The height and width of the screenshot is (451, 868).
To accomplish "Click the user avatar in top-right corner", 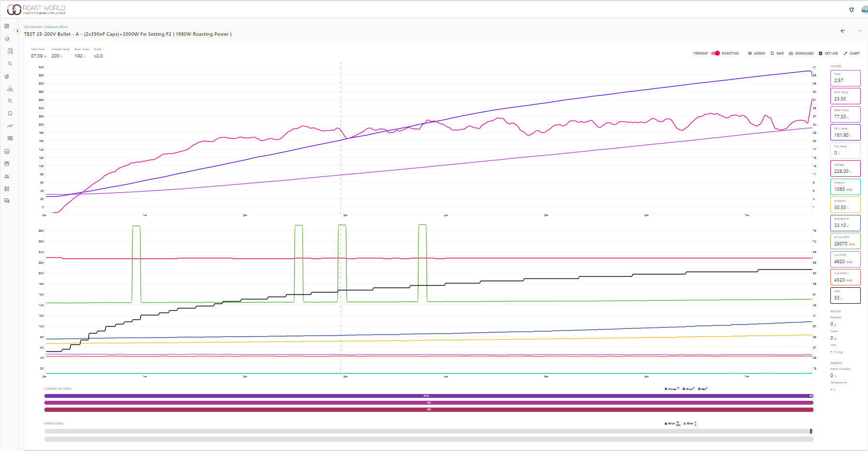I will [x=864, y=10].
